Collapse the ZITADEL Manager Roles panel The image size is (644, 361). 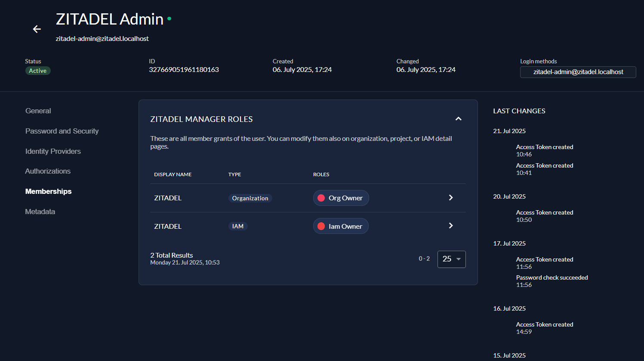click(458, 119)
